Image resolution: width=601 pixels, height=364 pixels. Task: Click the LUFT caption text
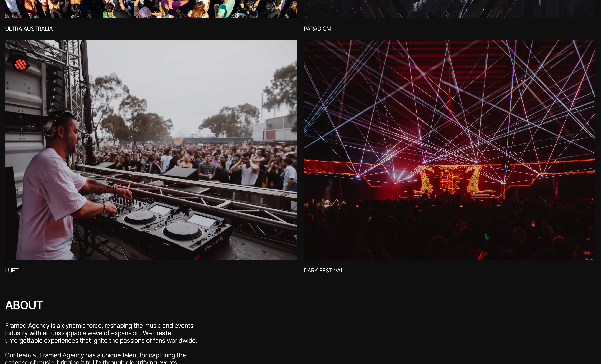tap(12, 271)
